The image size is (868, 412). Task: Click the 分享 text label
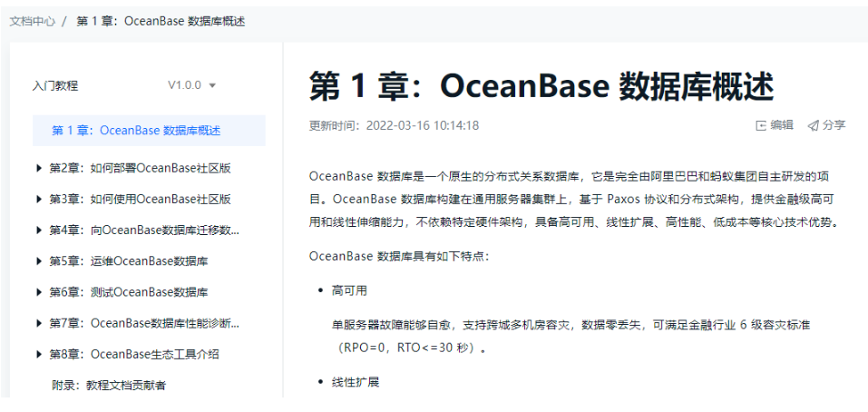point(834,125)
